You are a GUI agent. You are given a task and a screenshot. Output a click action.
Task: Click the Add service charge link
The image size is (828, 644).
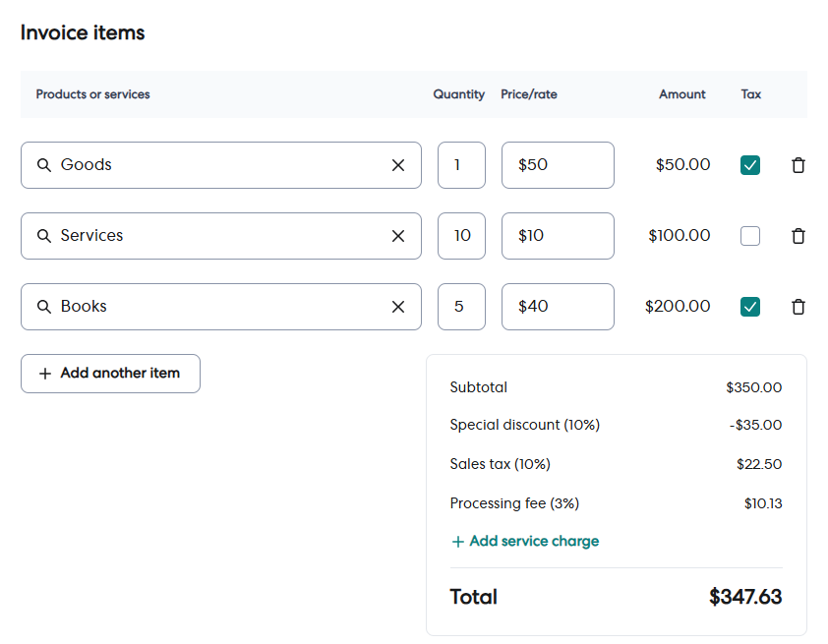coord(525,541)
